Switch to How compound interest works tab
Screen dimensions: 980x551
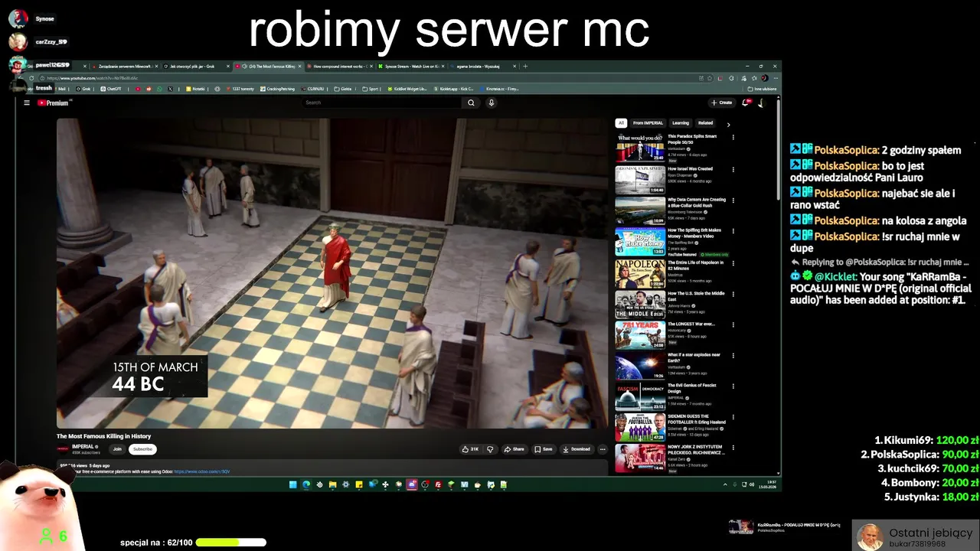tap(339, 67)
